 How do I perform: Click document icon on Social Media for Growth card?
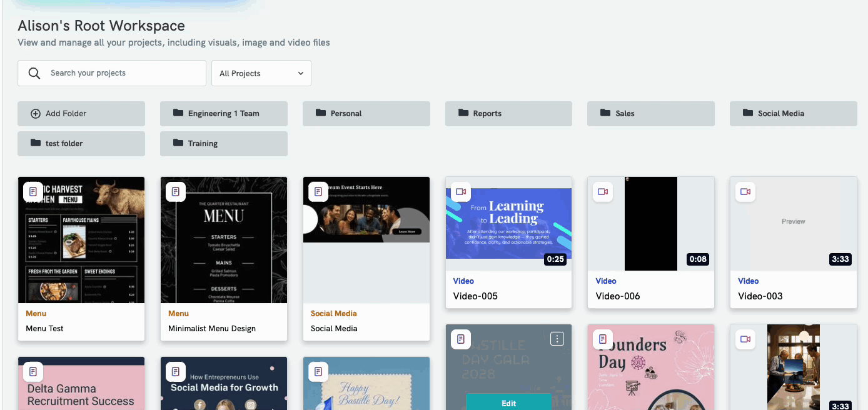pyautogui.click(x=176, y=371)
